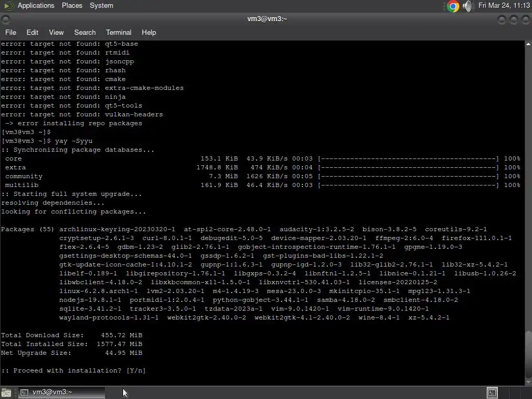
Task: Click the scrollbar down arrow
Action: (x=528, y=382)
